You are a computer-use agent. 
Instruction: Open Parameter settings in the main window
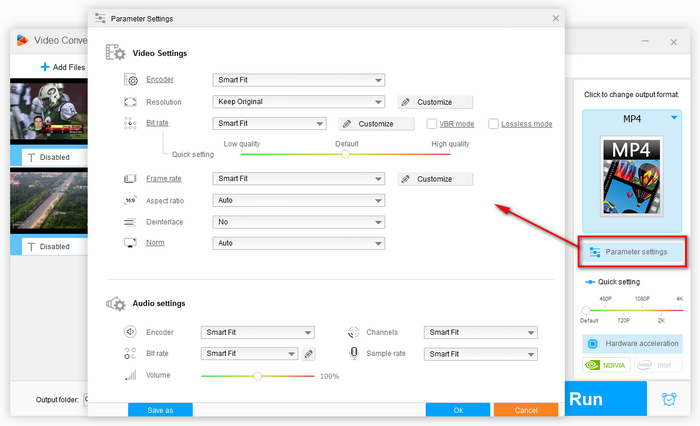632,252
